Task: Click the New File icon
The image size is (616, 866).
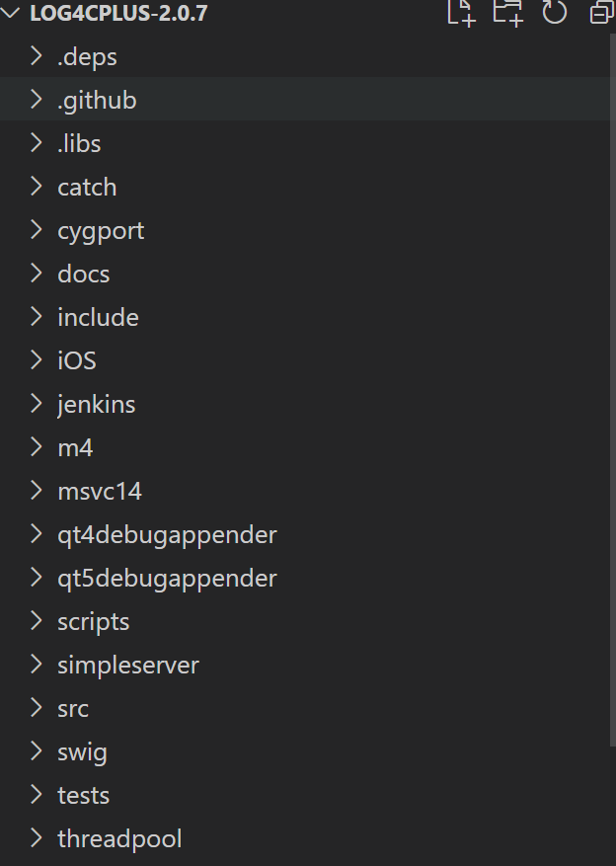Action: pos(460,14)
